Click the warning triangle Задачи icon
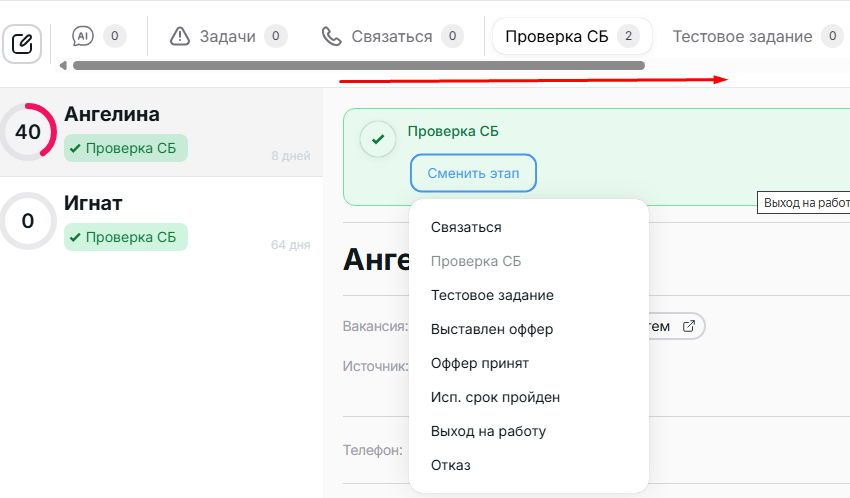 180,36
